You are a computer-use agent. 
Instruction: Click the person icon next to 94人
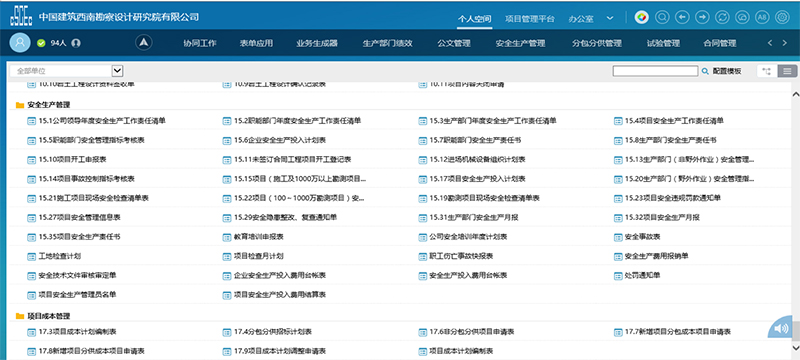pos(76,43)
